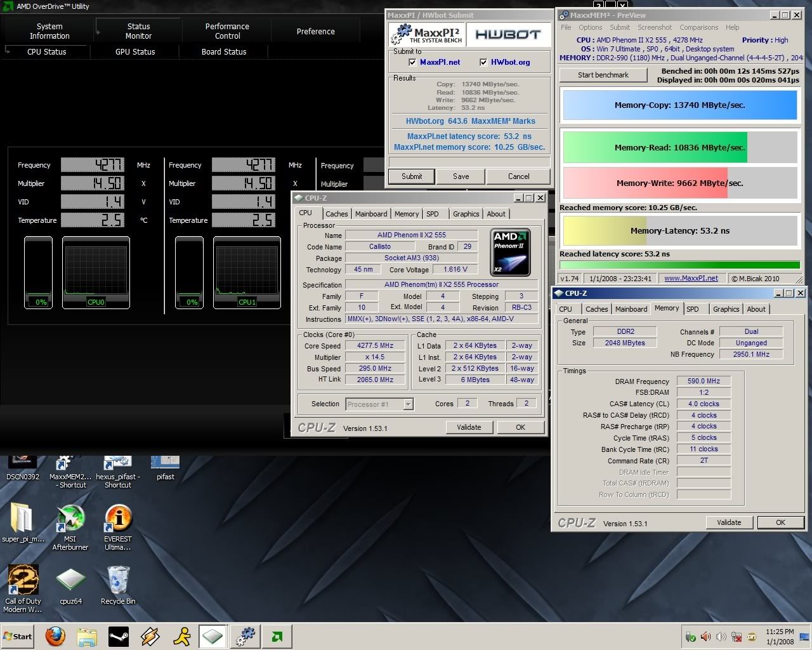
Task: Click the AMD Phenom II logo in CPU-Z
Action: click(x=511, y=253)
